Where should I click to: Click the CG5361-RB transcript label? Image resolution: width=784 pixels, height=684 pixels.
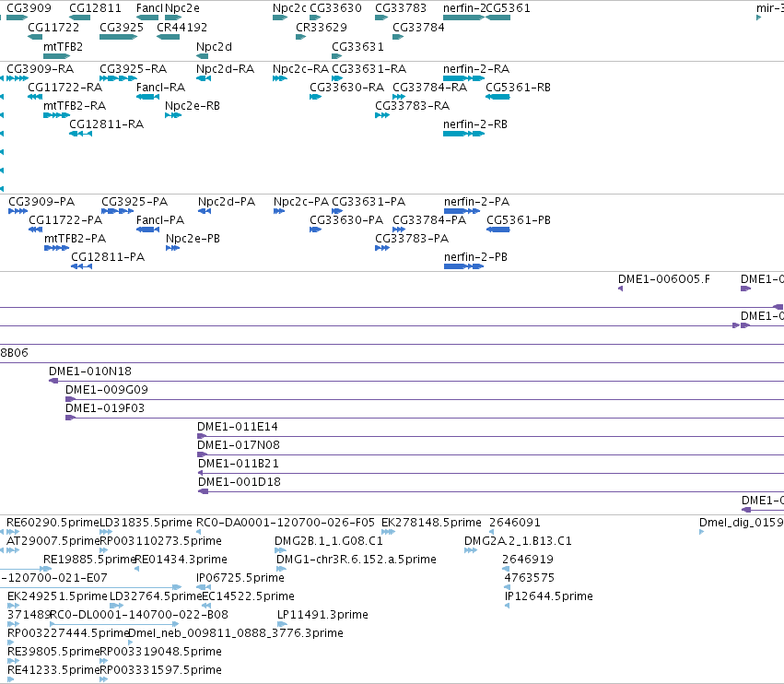518,88
